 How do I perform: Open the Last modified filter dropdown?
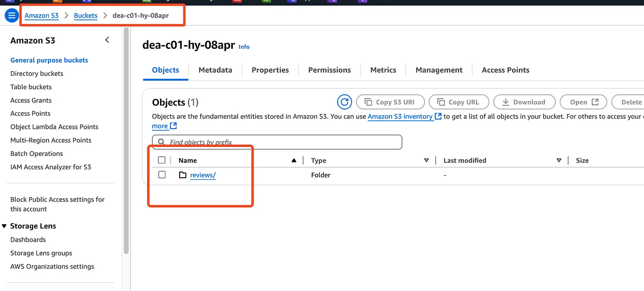(x=559, y=160)
